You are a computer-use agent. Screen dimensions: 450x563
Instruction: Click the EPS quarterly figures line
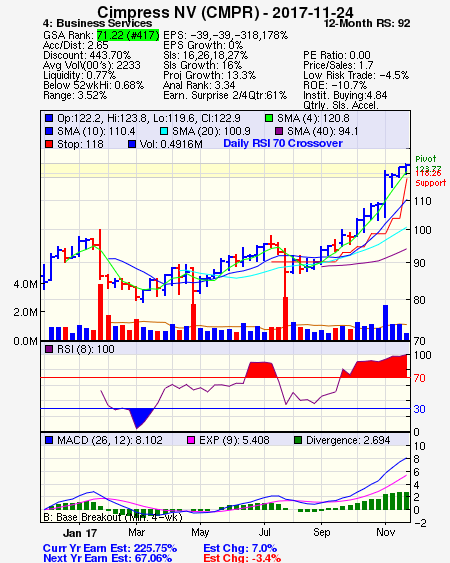coord(226,35)
